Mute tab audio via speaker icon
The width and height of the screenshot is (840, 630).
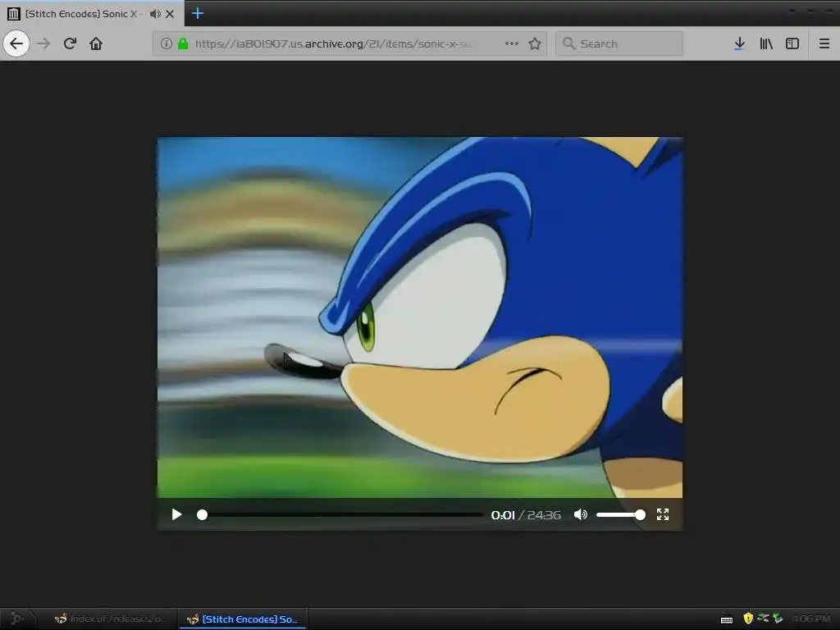coord(155,14)
